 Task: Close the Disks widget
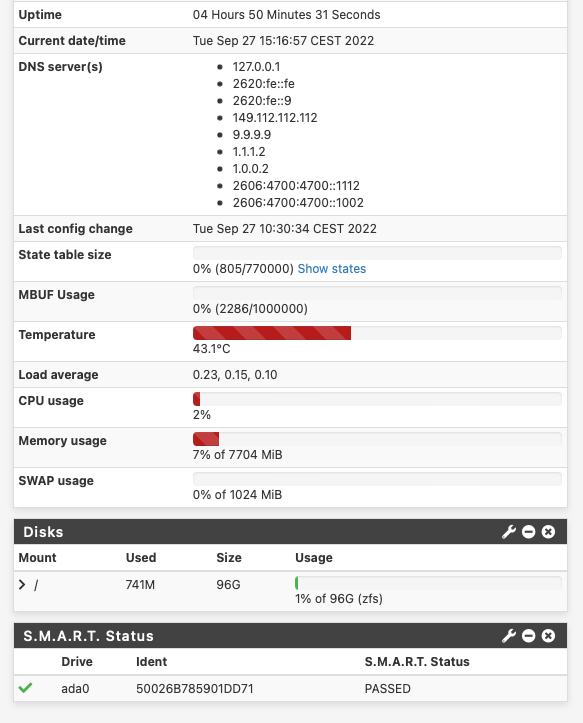(548, 532)
